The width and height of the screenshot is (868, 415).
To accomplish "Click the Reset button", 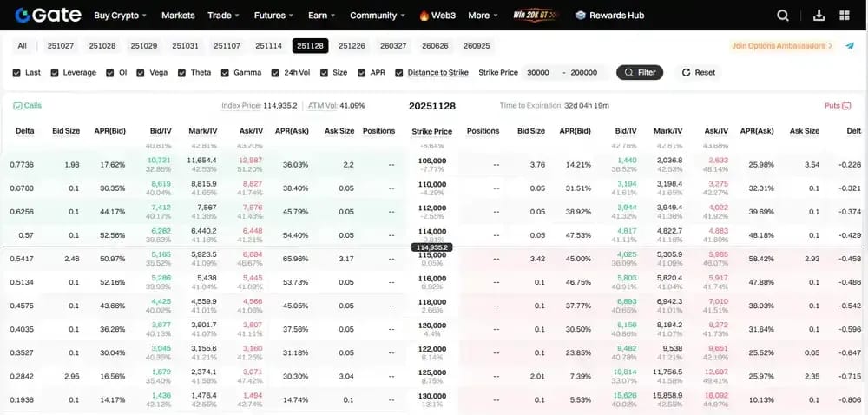I will click(699, 72).
